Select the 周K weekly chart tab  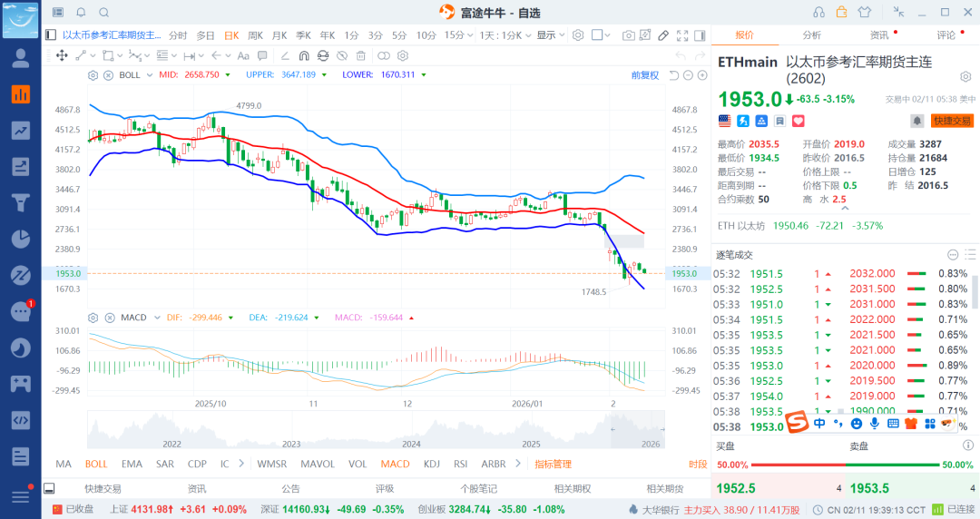tap(255, 35)
